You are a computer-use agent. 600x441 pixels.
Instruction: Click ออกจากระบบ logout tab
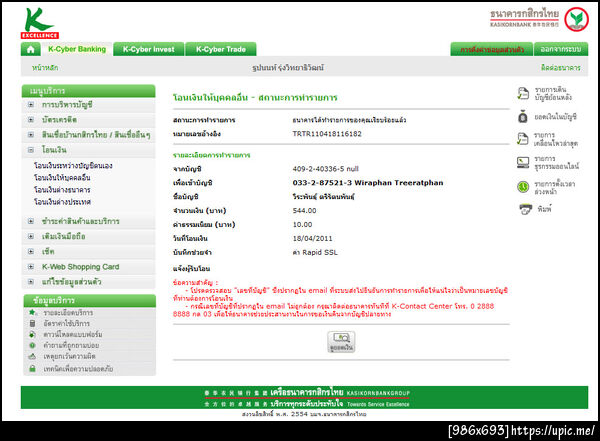coord(561,50)
